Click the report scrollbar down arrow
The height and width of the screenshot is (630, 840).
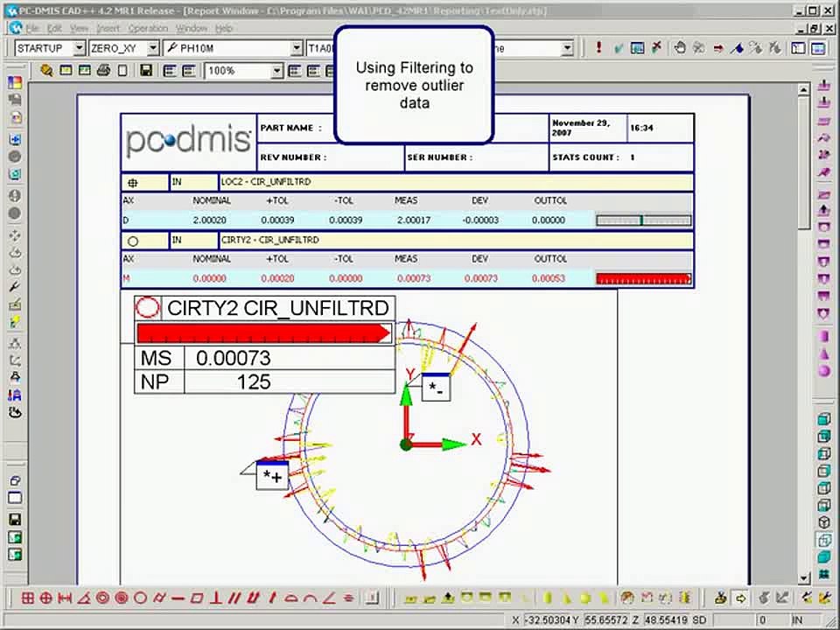(803, 578)
